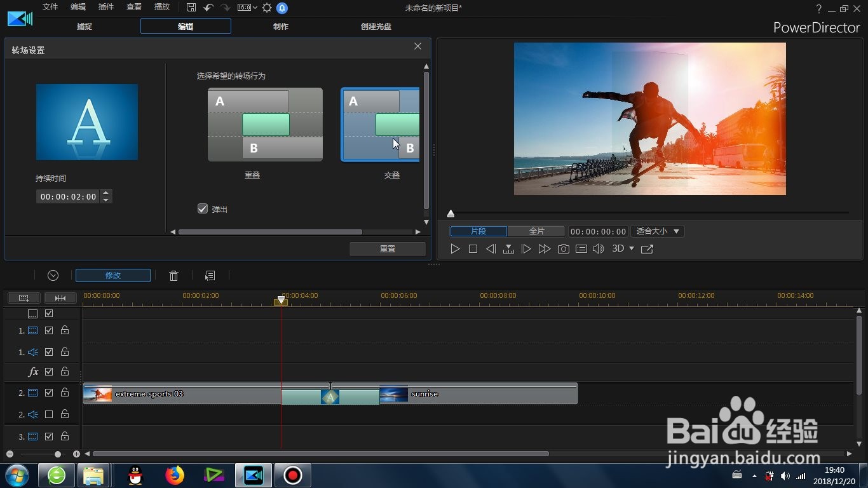
Task: Delete the selected clip with trash icon
Action: tap(173, 276)
